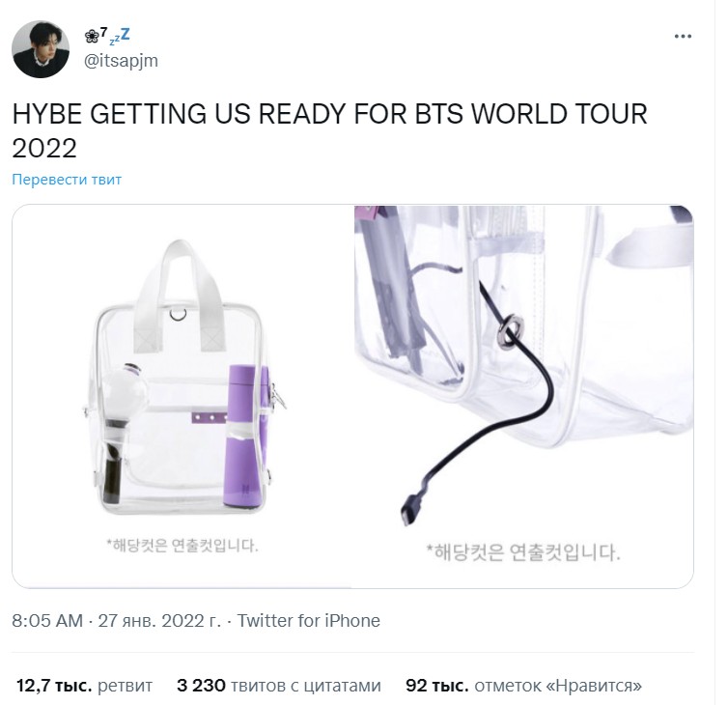The height and width of the screenshot is (705, 728).
Task: View 92 тыс. отметок «Нравится»
Action: (x=523, y=686)
